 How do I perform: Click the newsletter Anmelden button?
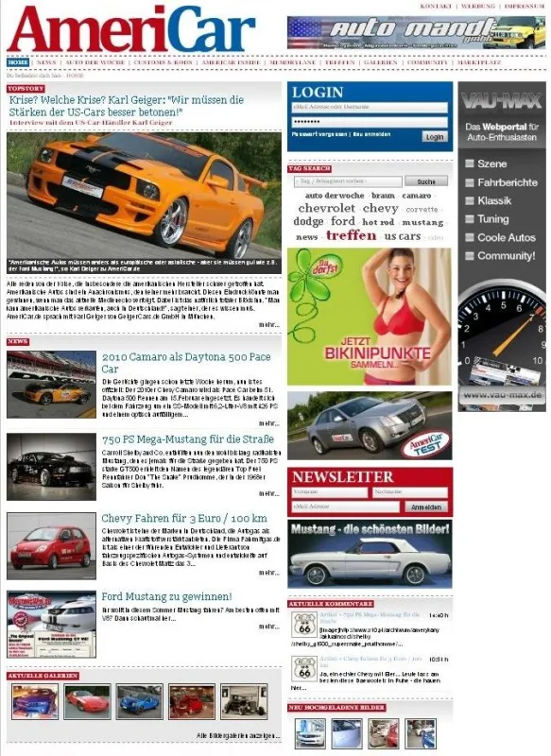pyautogui.click(x=426, y=507)
